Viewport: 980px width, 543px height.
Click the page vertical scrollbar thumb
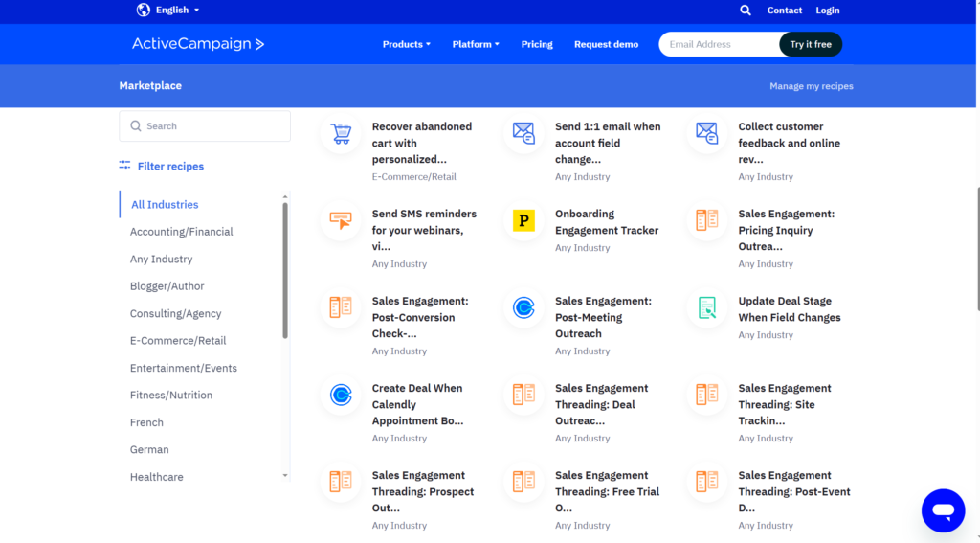tap(977, 248)
